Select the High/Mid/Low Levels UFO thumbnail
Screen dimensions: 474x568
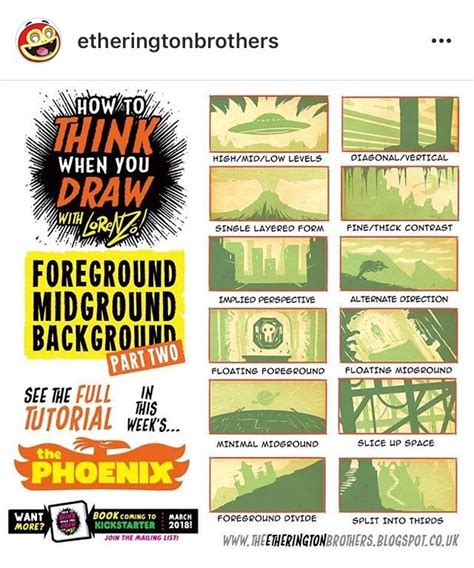click(x=269, y=124)
